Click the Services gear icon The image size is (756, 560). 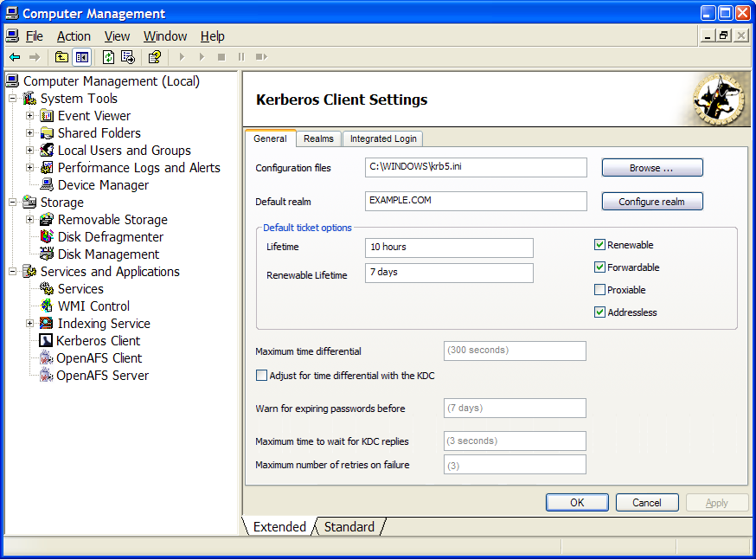coord(47,288)
